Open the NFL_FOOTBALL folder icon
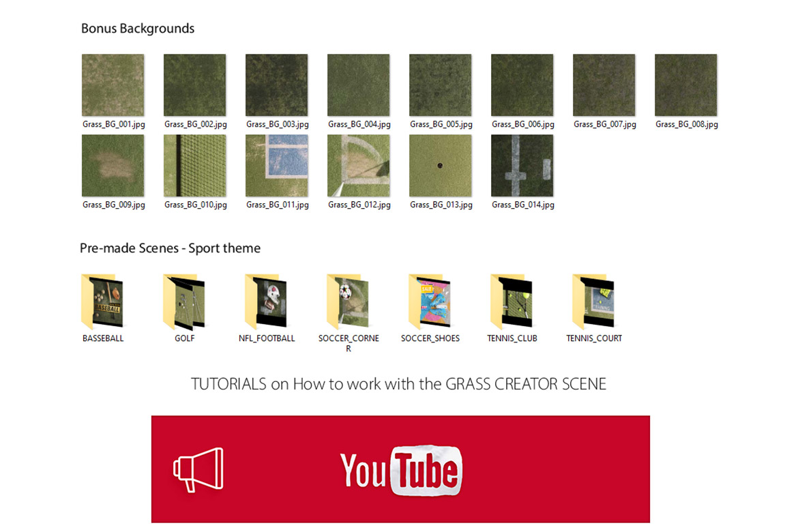Viewport: 798px width, 532px height. (266, 301)
